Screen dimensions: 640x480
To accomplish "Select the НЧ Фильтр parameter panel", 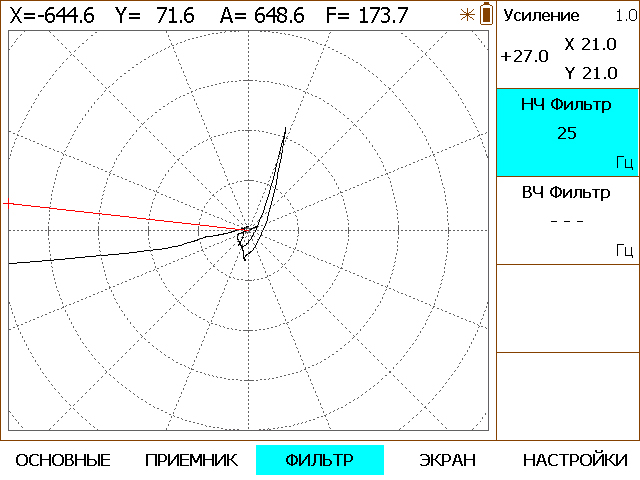I will 568,132.
